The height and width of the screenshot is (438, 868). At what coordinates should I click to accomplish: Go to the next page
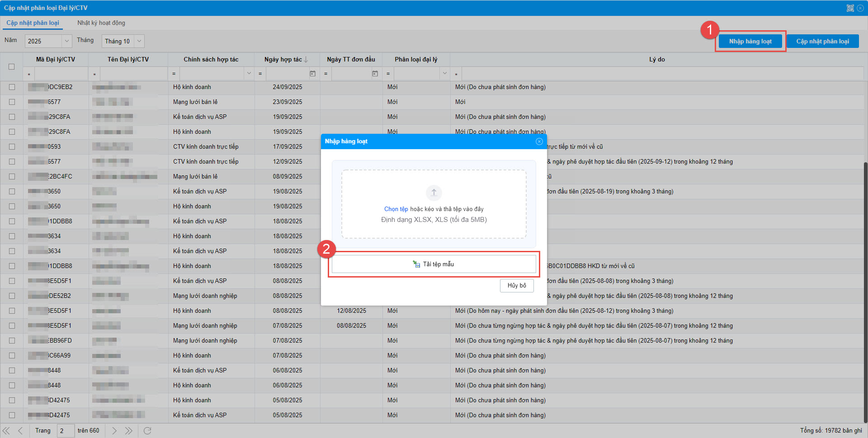pyautogui.click(x=114, y=431)
